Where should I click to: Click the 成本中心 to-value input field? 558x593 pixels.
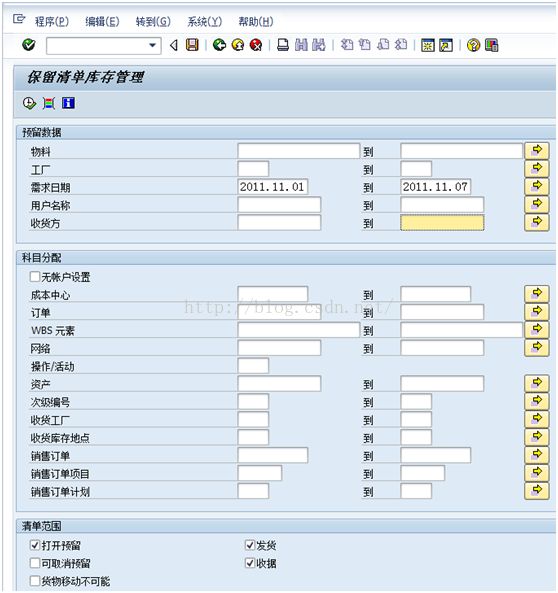pyautogui.click(x=435, y=294)
